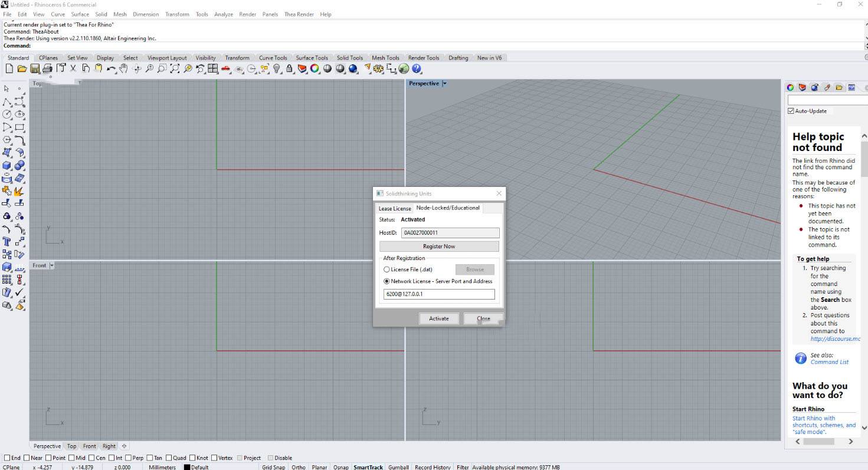
Task: Click the Start Rhino with shortcuts link
Action: [x=824, y=425]
